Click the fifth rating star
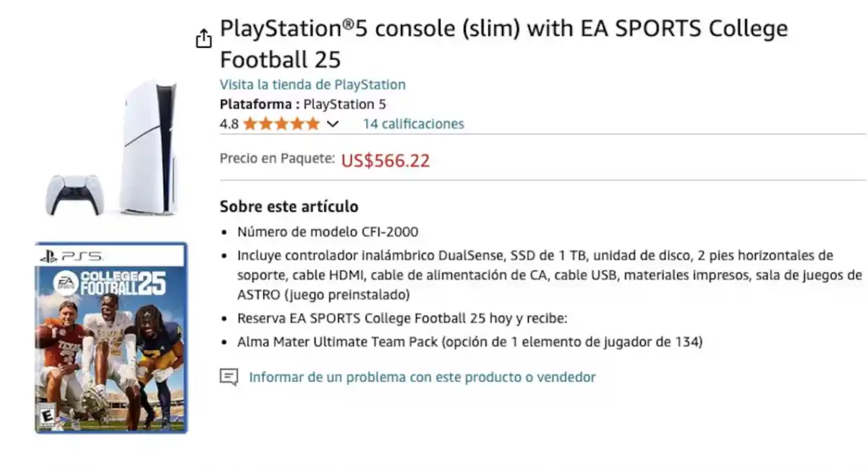 click(x=314, y=124)
